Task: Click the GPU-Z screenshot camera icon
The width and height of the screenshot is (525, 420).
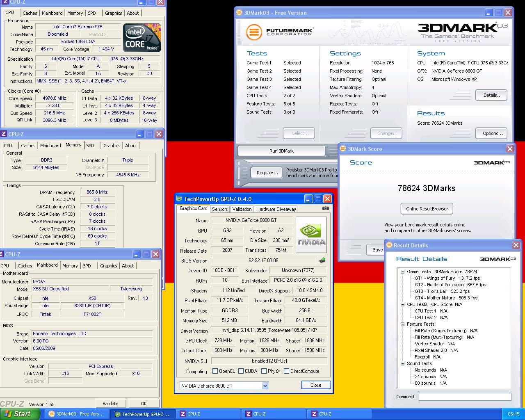Action: click(325, 208)
